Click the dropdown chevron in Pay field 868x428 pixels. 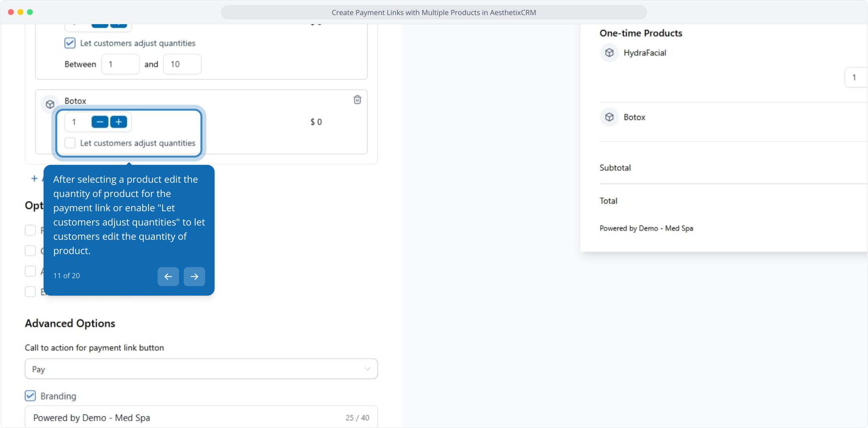[x=367, y=369]
